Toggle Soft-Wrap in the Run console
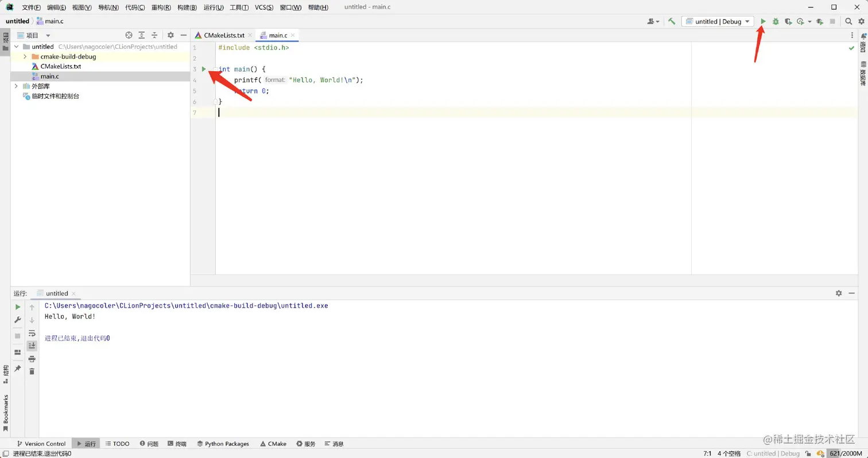Viewport: 868px width, 458px height. [32, 333]
